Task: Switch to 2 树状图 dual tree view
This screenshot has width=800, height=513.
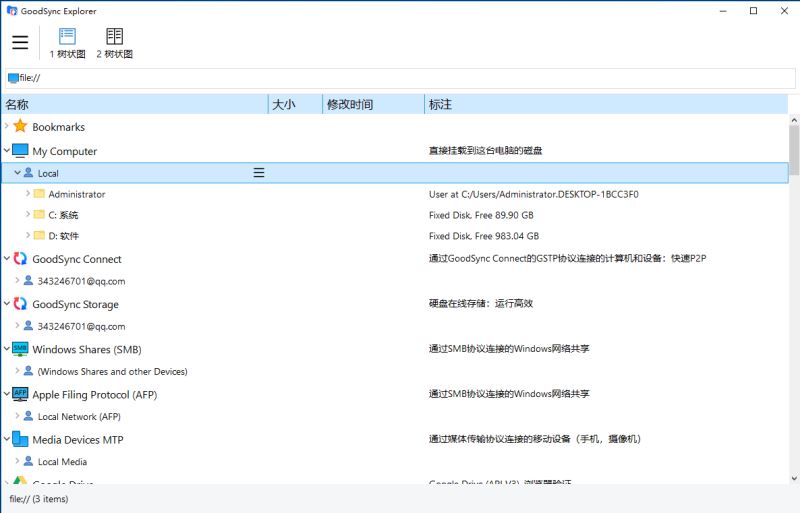Action: [x=114, y=43]
